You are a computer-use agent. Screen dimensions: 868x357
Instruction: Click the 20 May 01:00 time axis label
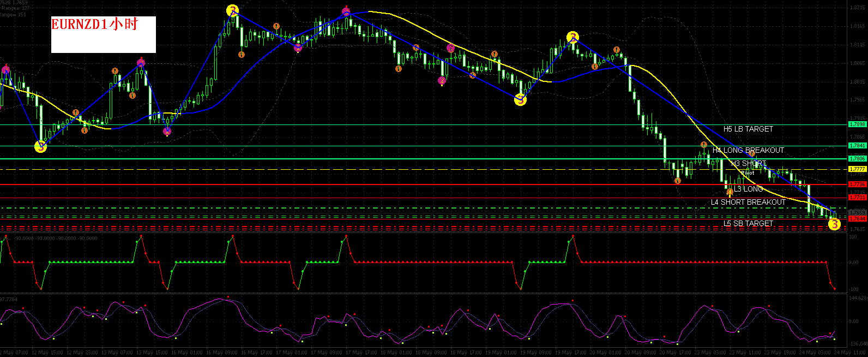coord(606,352)
